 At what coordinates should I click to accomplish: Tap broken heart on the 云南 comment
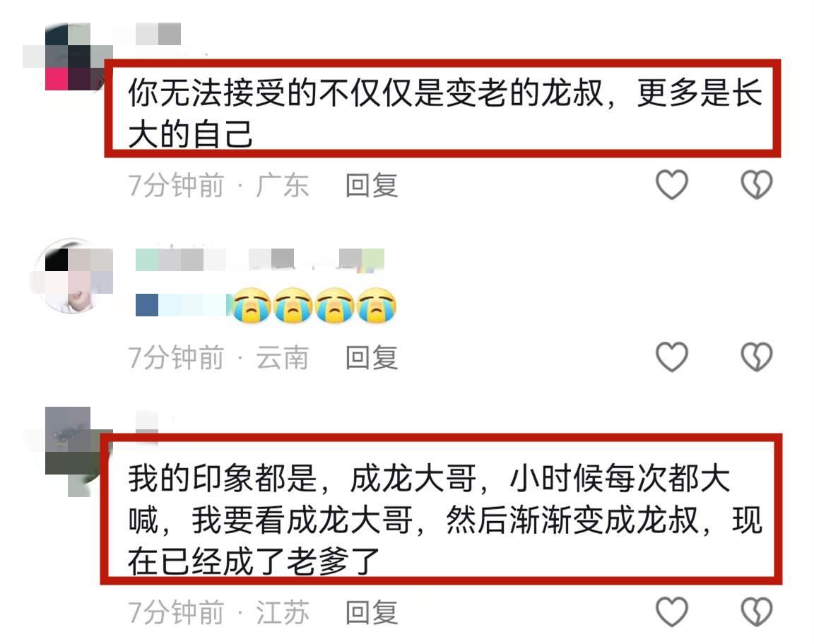[x=756, y=357]
